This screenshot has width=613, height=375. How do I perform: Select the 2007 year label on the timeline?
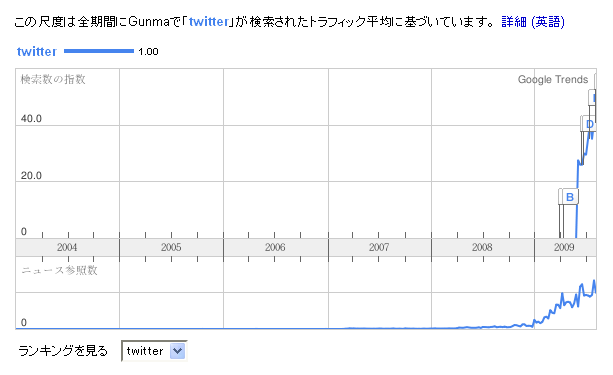click(x=379, y=247)
